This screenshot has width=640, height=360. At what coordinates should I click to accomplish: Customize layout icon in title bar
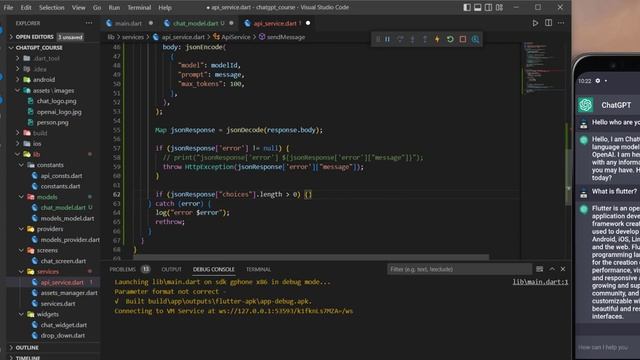(499, 7)
